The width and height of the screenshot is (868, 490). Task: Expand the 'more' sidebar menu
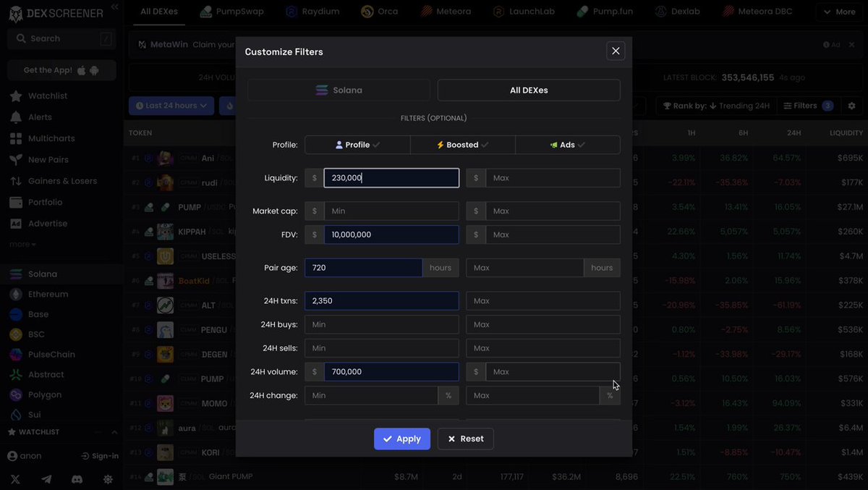[22, 245]
